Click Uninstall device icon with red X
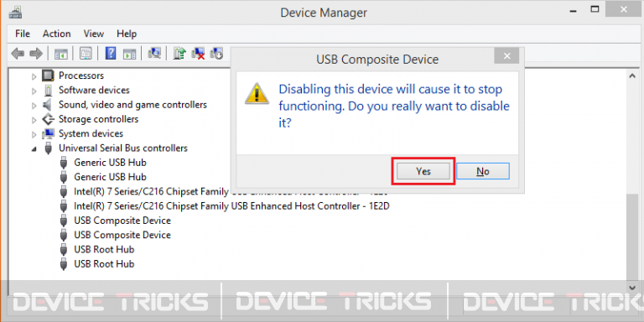This screenshot has width=644, height=322. 199,54
